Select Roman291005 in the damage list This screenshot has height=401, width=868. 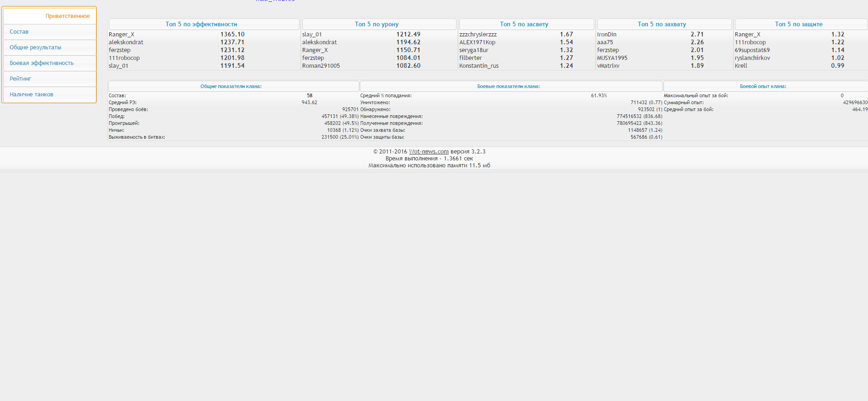coord(321,66)
